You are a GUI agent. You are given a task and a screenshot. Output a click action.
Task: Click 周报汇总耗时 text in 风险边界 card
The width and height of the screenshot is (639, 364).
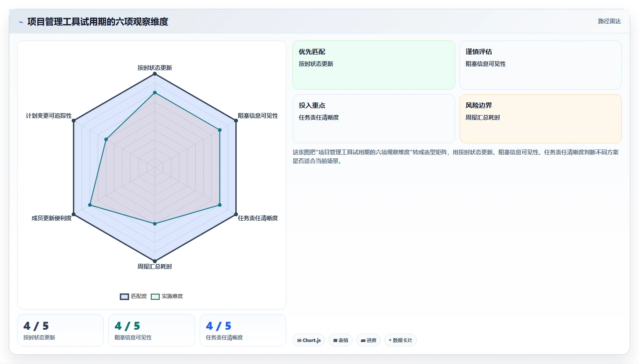(483, 117)
